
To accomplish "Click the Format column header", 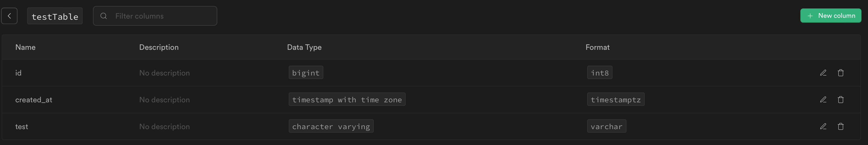I will [597, 47].
